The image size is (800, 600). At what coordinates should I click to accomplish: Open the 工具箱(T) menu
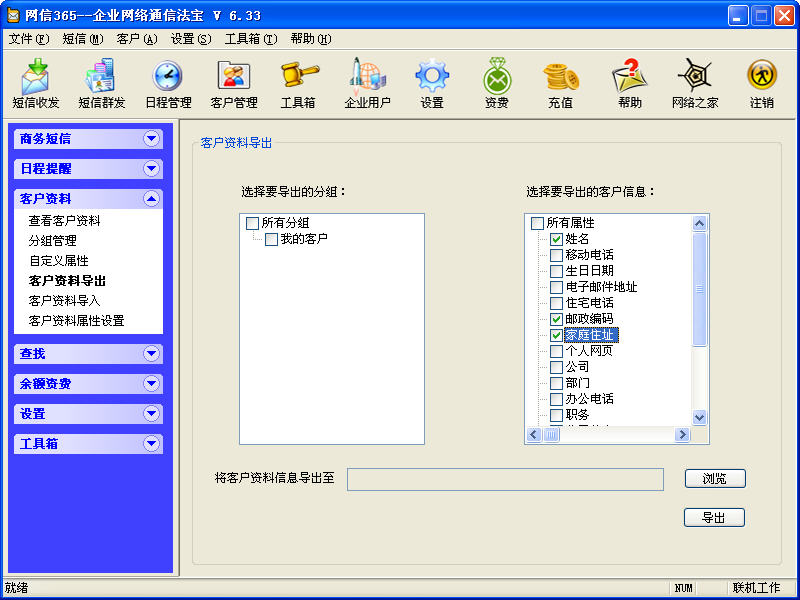pos(251,39)
